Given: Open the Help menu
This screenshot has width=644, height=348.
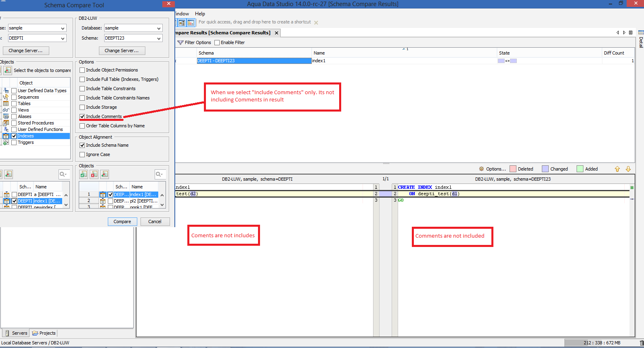Looking at the screenshot, I should 200,13.
